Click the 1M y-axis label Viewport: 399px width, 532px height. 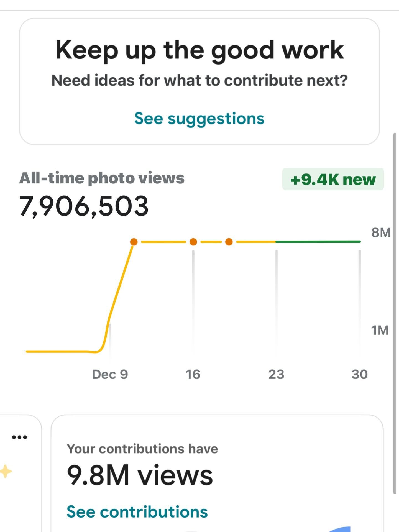380,330
